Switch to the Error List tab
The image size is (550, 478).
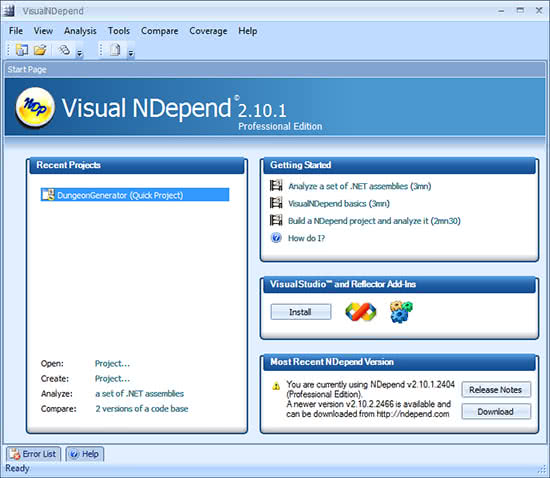pyautogui.click(x=33, y=454)
